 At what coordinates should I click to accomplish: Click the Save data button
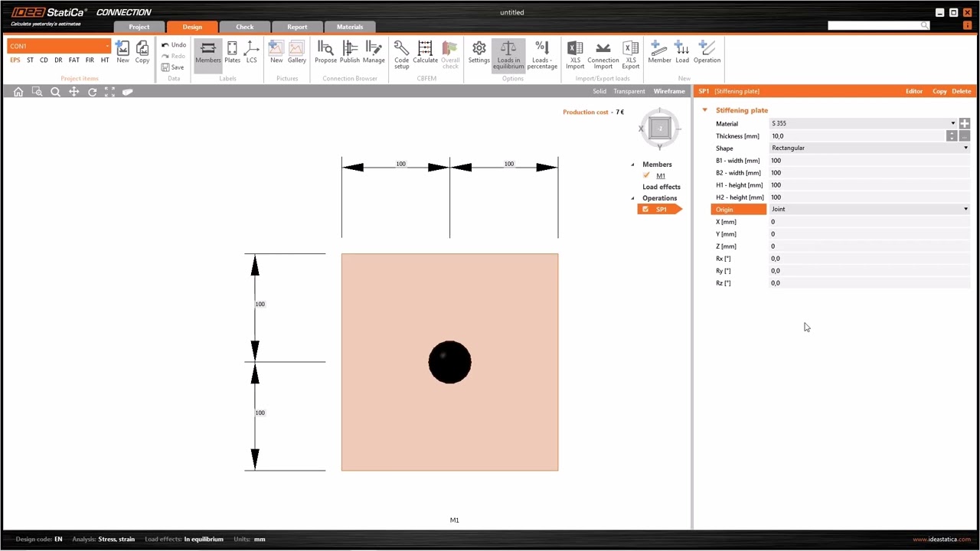pos(172,67)
